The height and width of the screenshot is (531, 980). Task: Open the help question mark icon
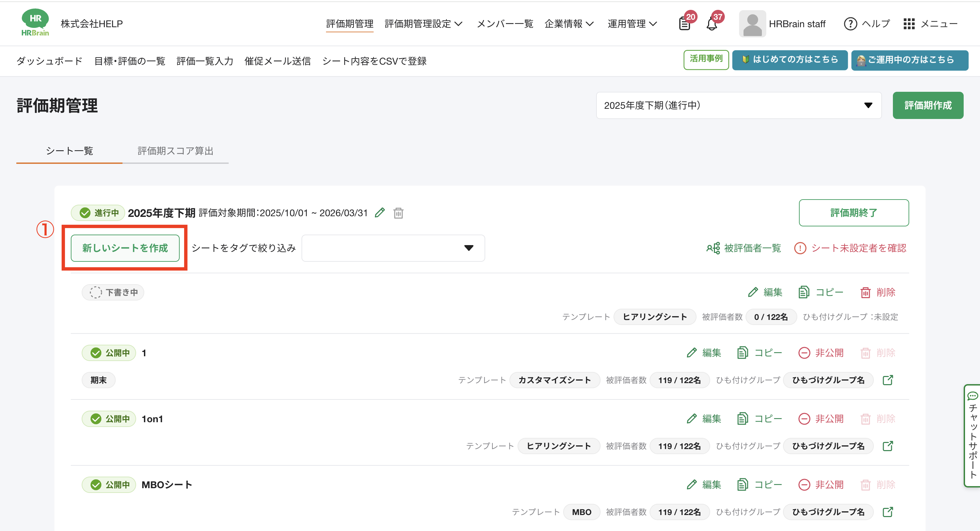tap(850, 24)
